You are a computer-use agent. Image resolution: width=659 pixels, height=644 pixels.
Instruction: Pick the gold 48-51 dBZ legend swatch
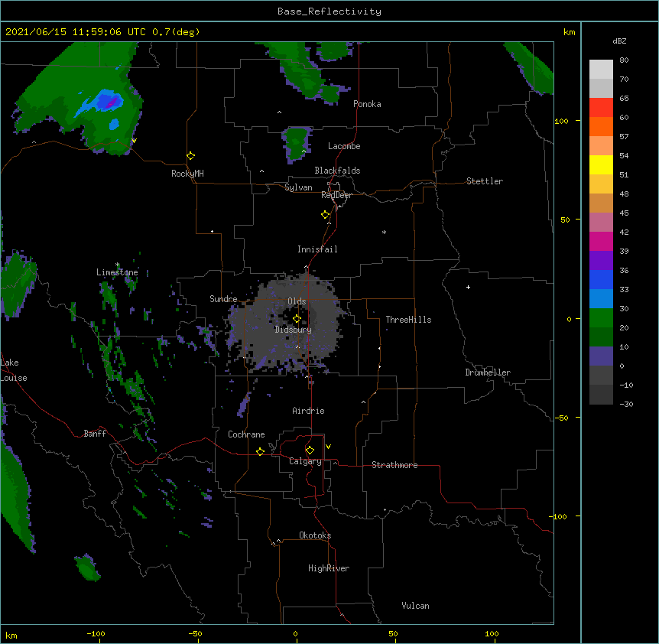click(601, 184)
